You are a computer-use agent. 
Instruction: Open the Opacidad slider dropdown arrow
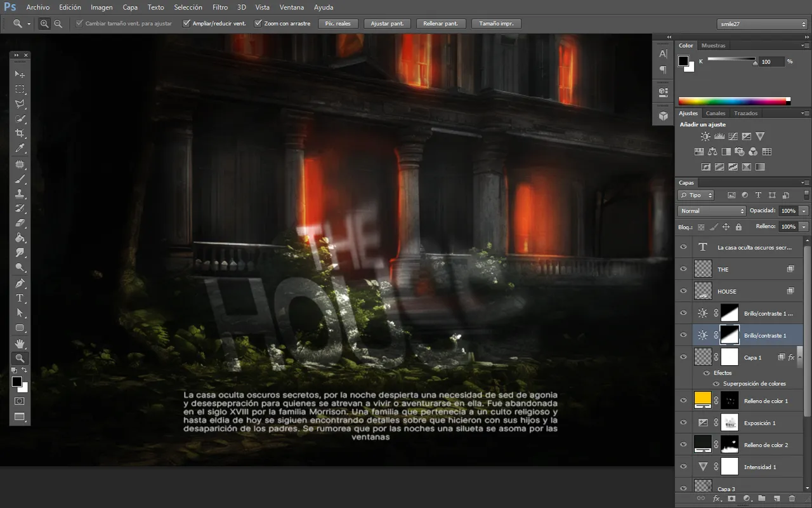[x=804, y=211]
